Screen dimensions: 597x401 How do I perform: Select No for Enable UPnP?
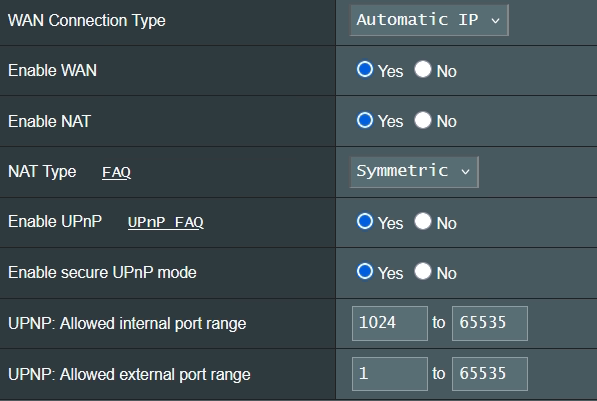click(423, 221)
